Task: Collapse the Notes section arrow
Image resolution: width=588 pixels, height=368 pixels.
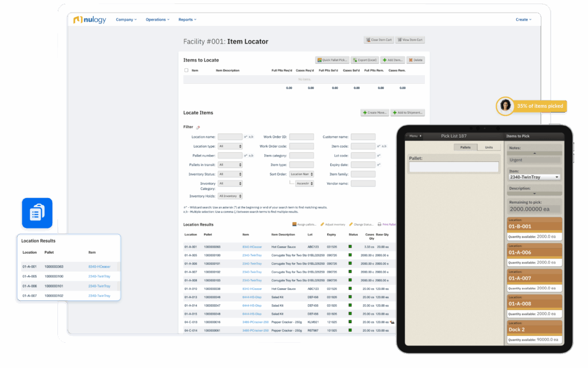Action: click(534, 153)
